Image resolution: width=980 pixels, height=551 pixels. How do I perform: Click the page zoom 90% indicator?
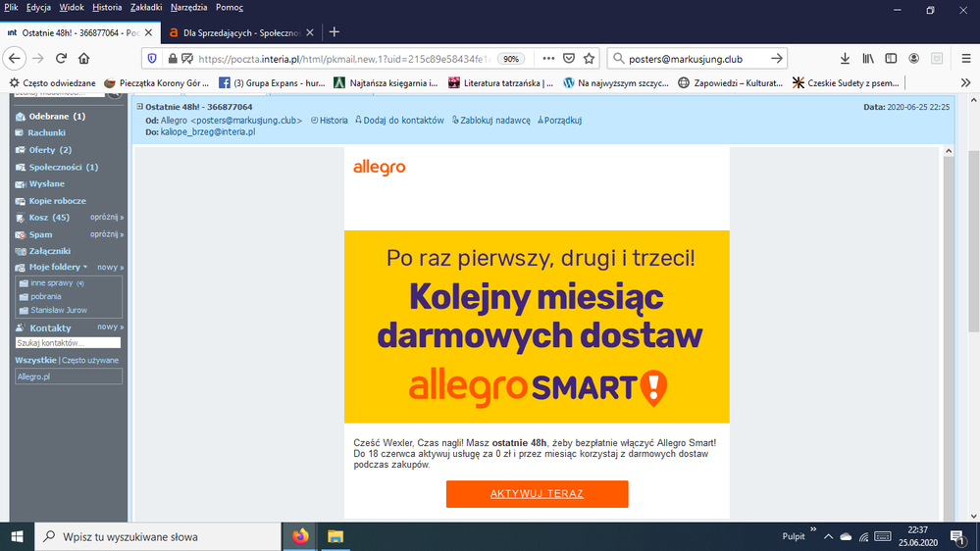(510, 59)
